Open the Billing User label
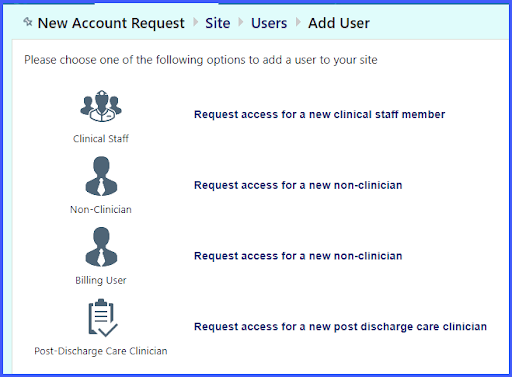 tap(101, 280)
